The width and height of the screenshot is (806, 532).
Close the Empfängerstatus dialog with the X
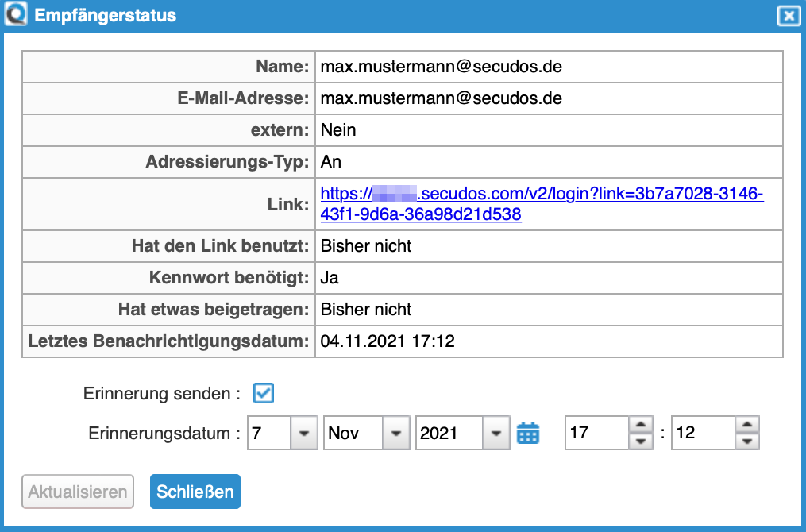[x=787, y=16]
